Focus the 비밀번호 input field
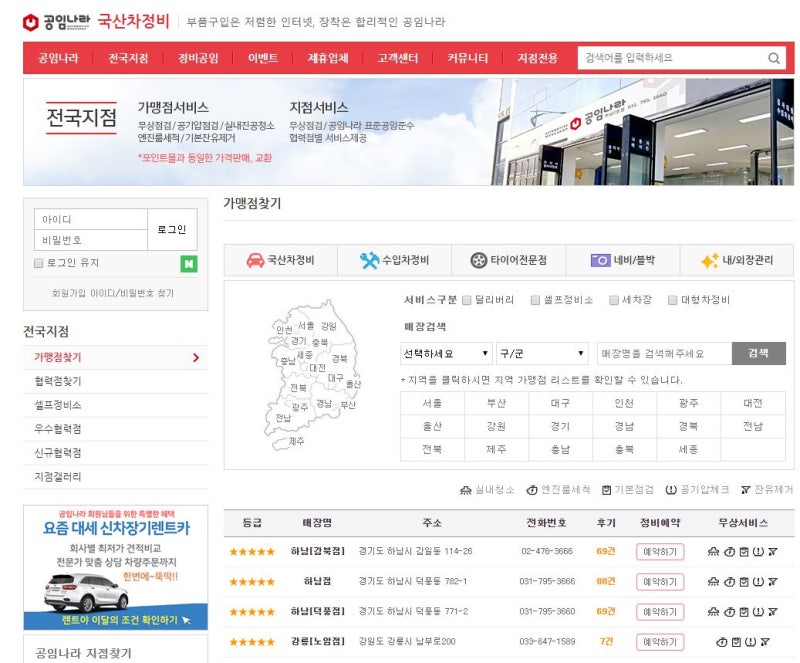Viewport: 800px width, 663px height. 91,240
